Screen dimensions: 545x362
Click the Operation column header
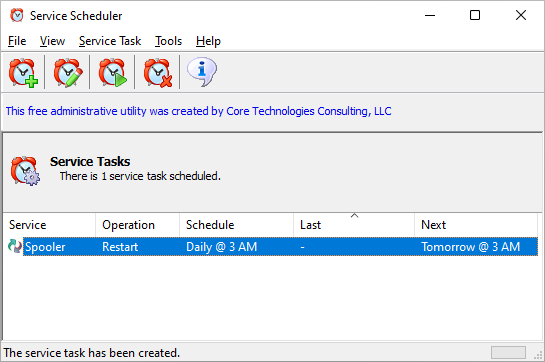pos(137,225)
